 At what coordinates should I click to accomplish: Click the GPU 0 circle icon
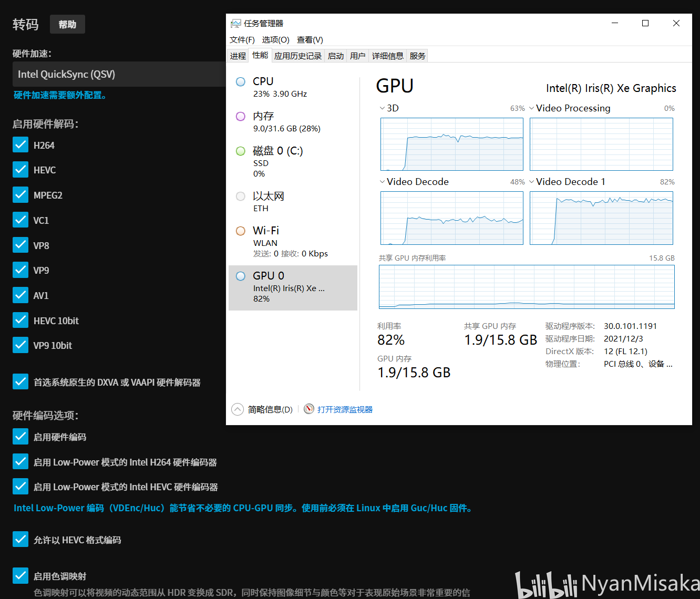click(241, 276)
